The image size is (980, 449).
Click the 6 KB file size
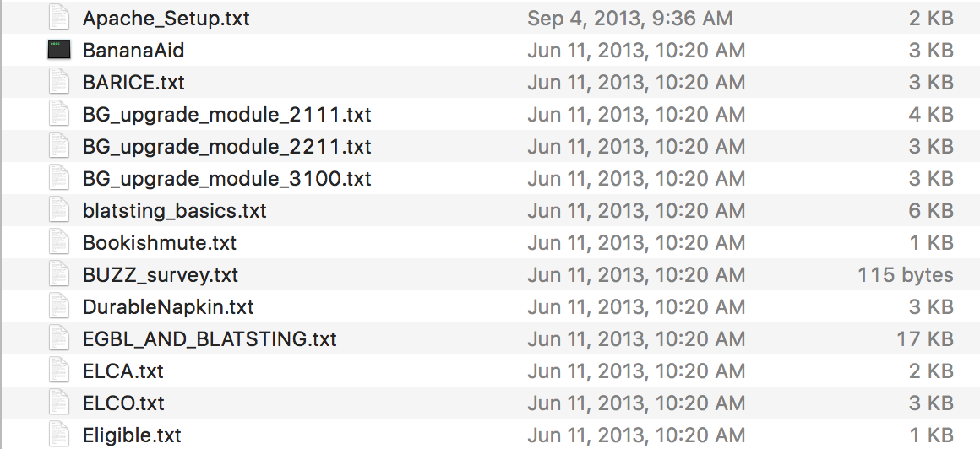coord(930,211)
